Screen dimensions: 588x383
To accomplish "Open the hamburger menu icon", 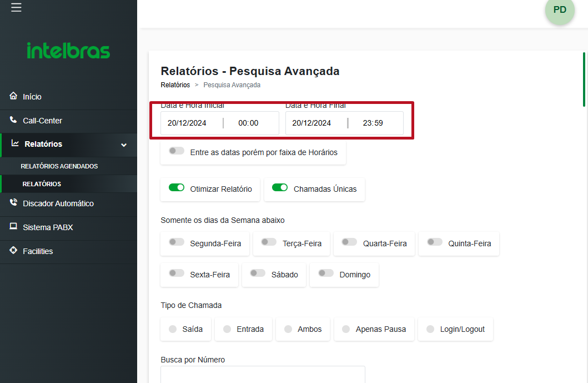I will click(x=16, y=7).
